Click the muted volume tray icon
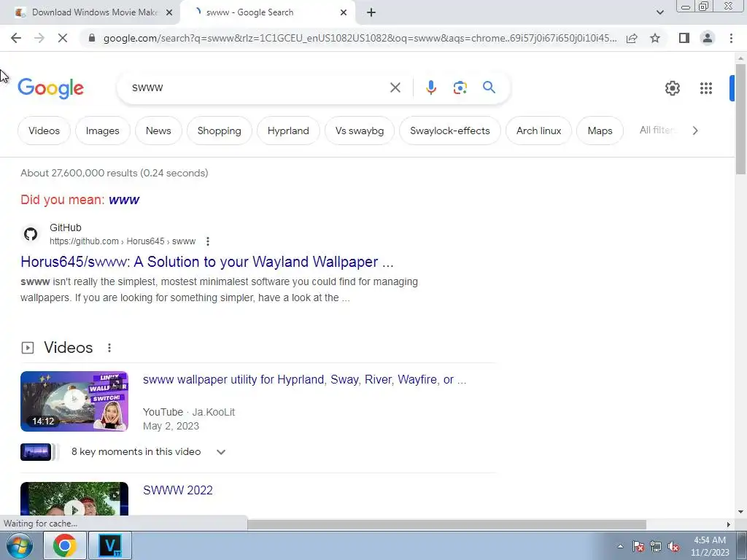This screenshot has height=560, width=747. click(673, 546)
